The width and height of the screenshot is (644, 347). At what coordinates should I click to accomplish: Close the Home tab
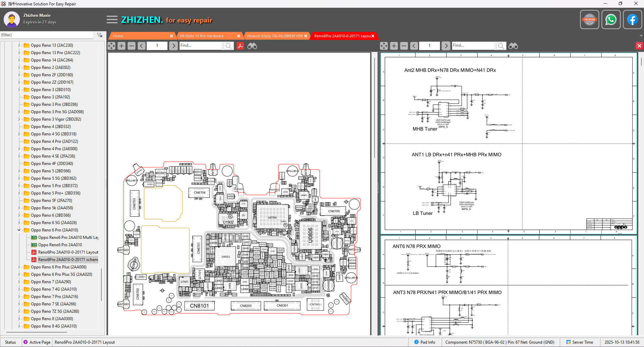click(x=171, y=36)
